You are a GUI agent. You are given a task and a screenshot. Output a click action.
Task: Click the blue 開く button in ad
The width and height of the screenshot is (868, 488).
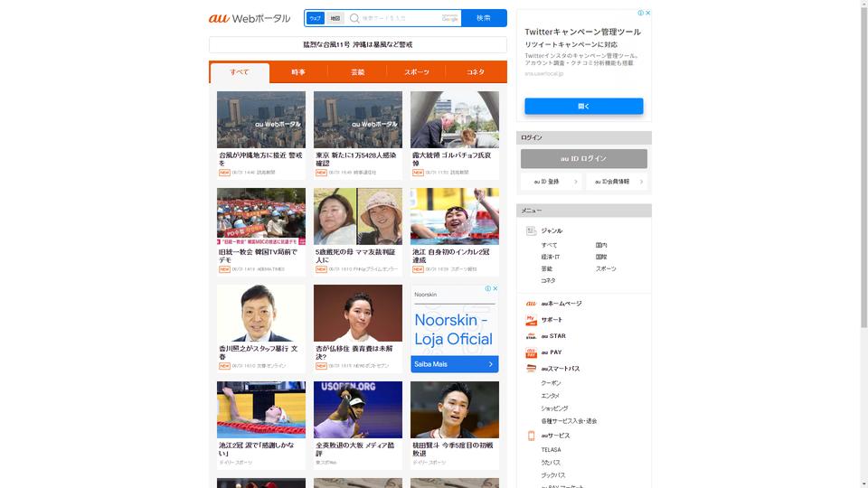[x=583, y=107]
